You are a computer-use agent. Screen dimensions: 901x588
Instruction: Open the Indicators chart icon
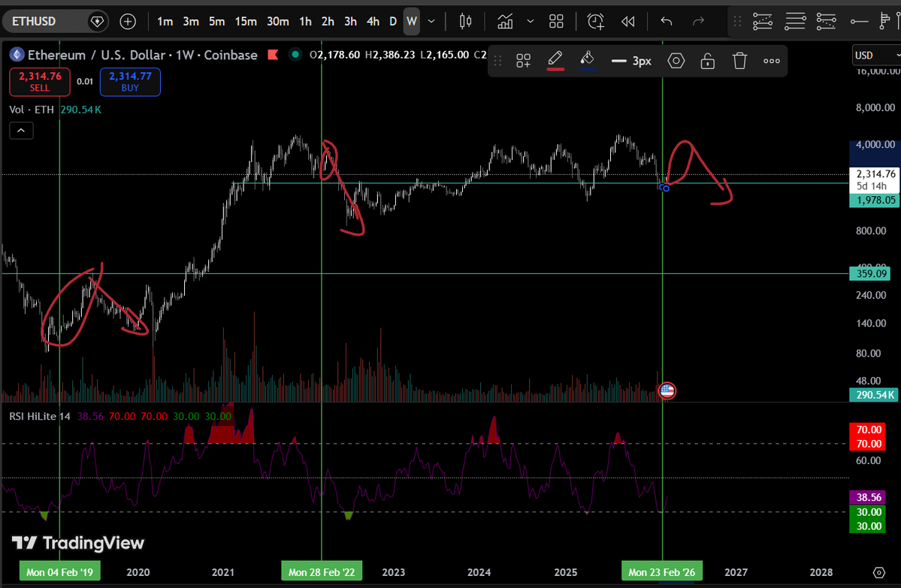505,21
